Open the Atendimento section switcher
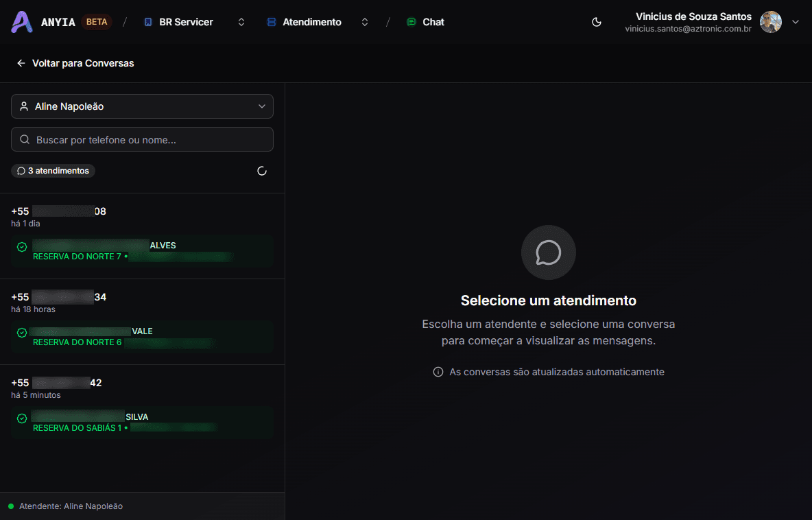 365,22
